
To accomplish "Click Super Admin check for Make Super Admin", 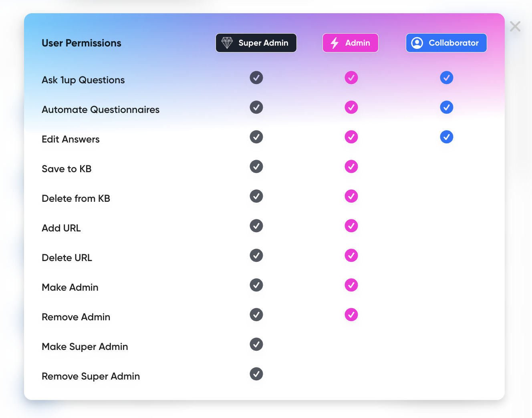I will (256, 344).
